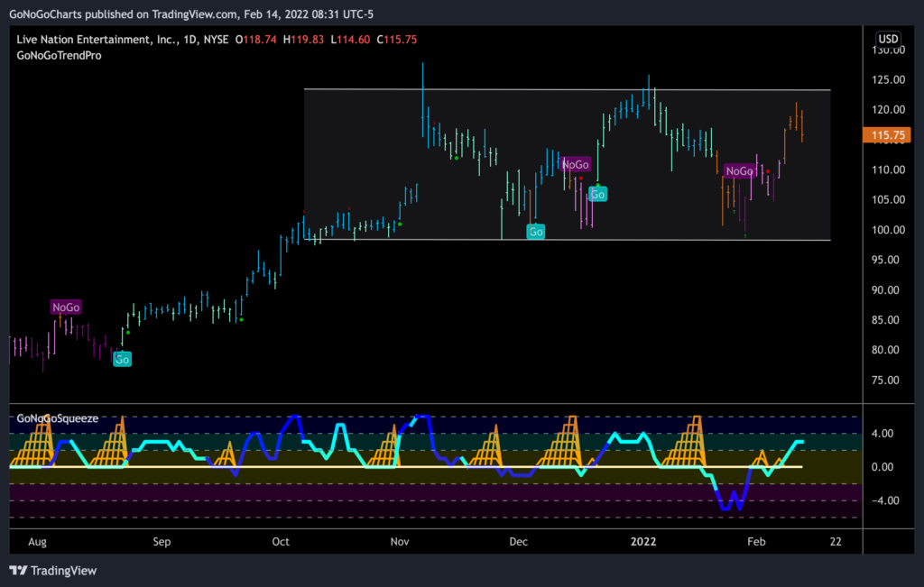This screenshot has width=924, height=587.
Task: Click the GoNoGoTrendPro indicator label
Action: coord(59,55)
